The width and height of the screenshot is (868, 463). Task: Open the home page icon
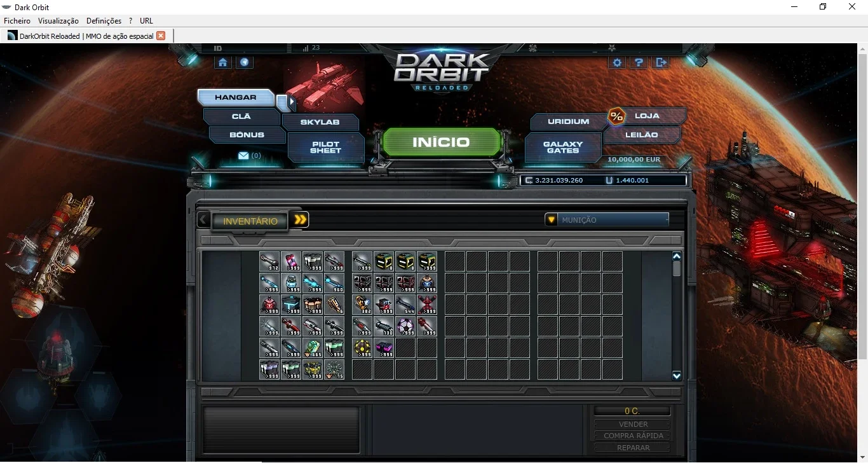click(x=222, y=62)
